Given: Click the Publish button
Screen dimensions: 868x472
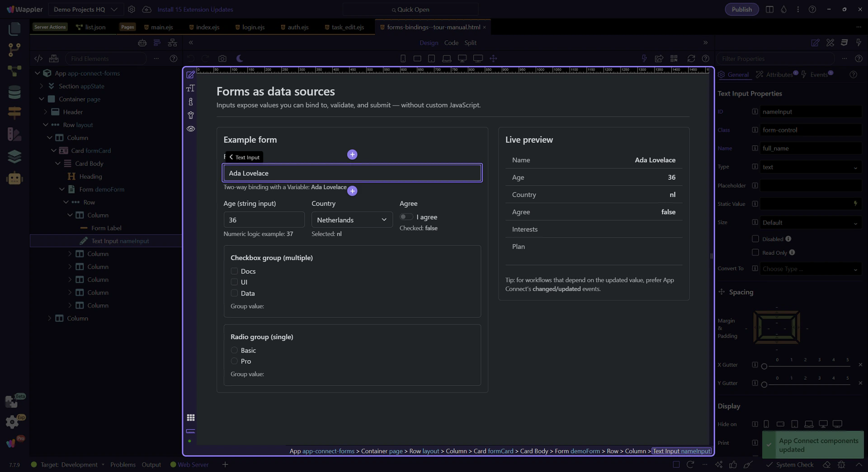Looking at the screenshot, I should click(741, 10).
